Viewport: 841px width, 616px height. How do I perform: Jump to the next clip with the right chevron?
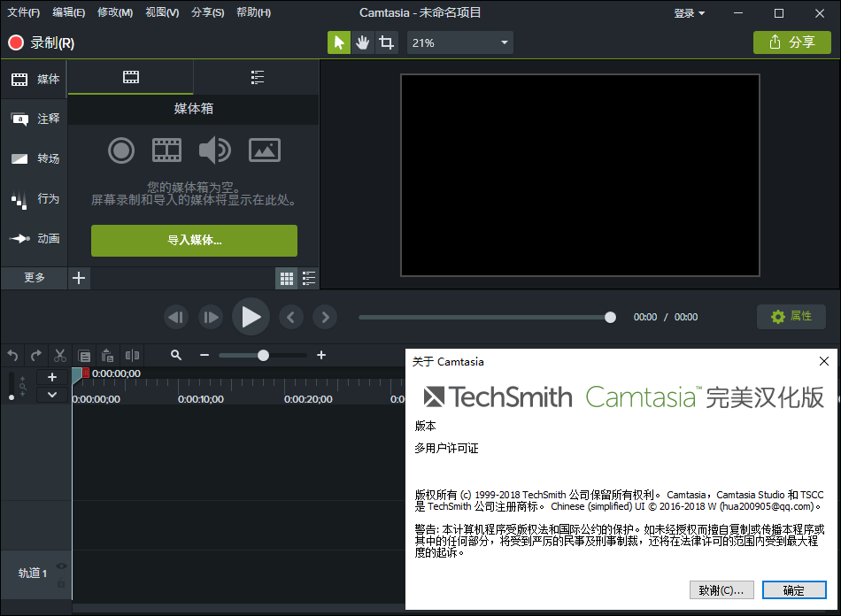(x=325, y=318)
